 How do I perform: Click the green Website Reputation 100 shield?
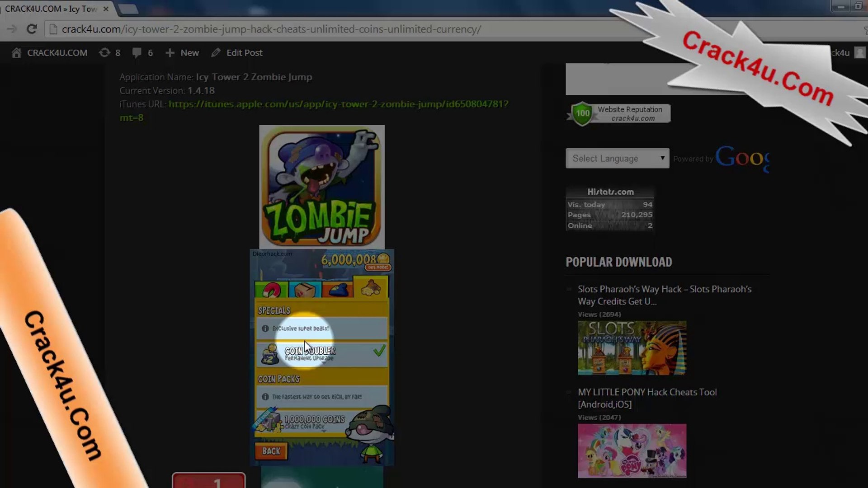coord(582,113)
